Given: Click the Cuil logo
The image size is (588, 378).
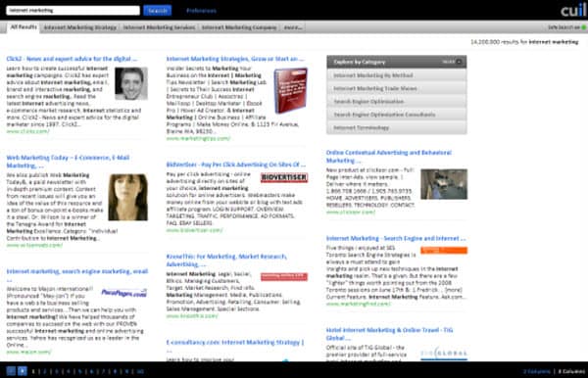Looking at the screenshot, I should point(573,10).
